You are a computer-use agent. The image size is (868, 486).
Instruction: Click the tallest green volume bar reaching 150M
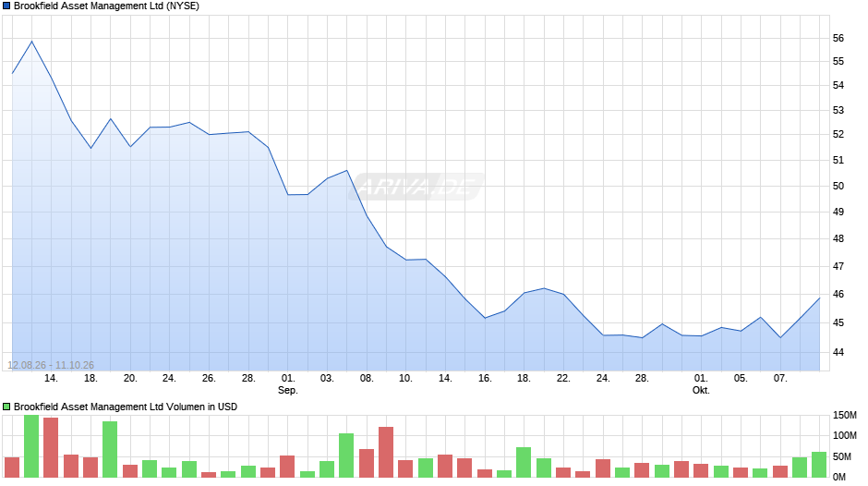tap(31, 446)
